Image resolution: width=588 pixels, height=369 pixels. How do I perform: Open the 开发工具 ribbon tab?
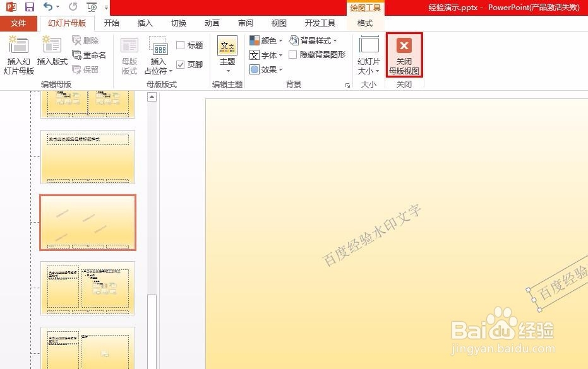point(320,23)
